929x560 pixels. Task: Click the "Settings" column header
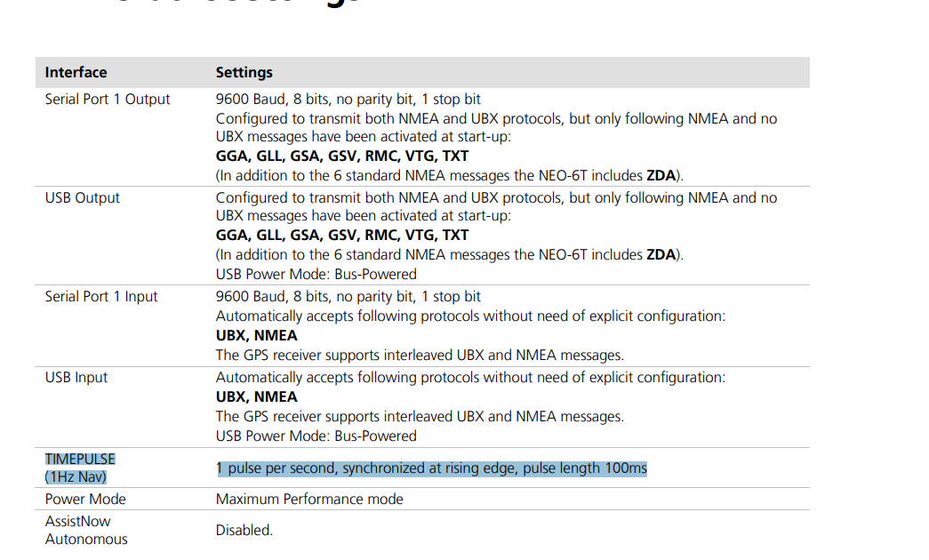pyautogui.click(x=244, y=72)
